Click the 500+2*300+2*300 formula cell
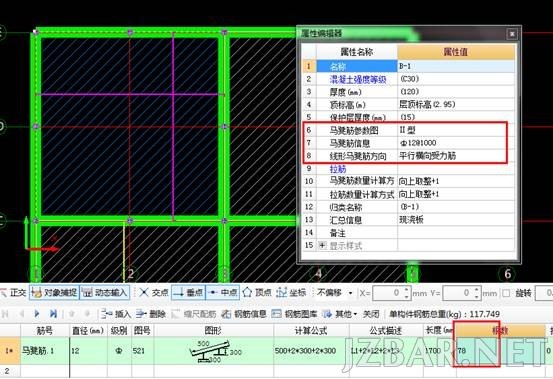The image size is (553, 379). (x=311, y=351)
